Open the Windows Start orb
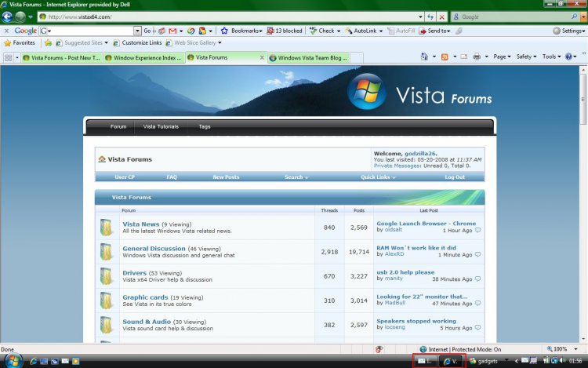Image resolution: width=588 pixels, height=368 pixels. coord(13,361)
